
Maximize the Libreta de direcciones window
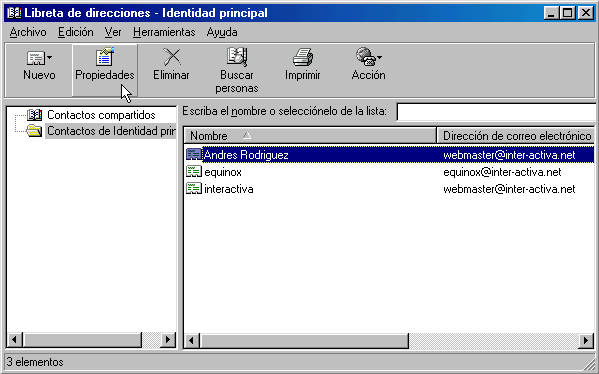point(567,13)
